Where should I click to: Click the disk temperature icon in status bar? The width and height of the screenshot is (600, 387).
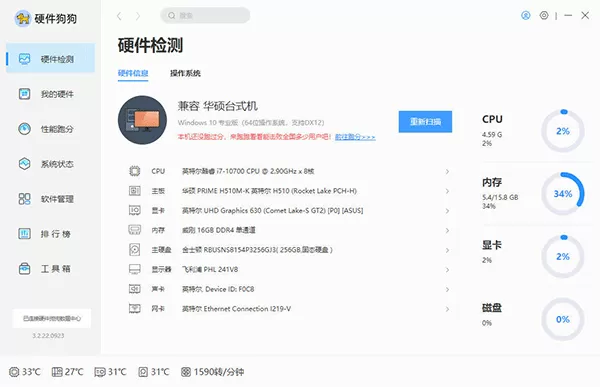coord(143,372)
